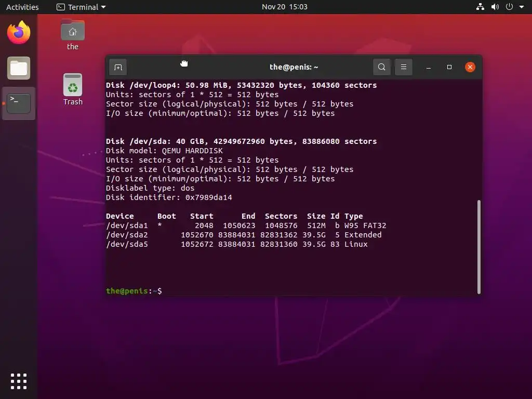Click the 'Disk identifier: 0x7989da14' line

point(169,197)
